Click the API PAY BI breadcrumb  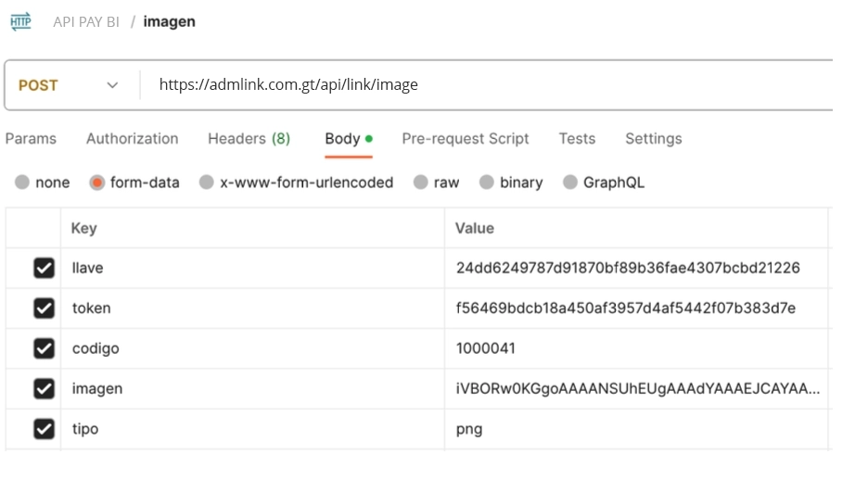pos(86,22)
